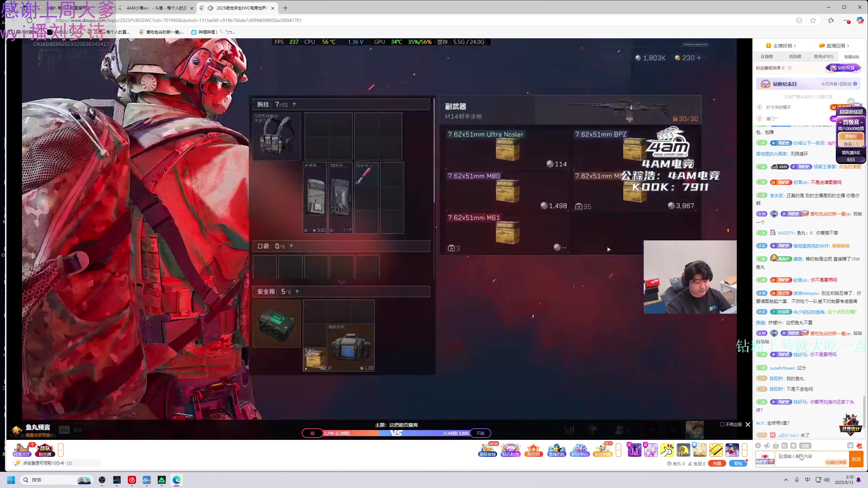Click the Windows taskbar search box

pos(56,480)
